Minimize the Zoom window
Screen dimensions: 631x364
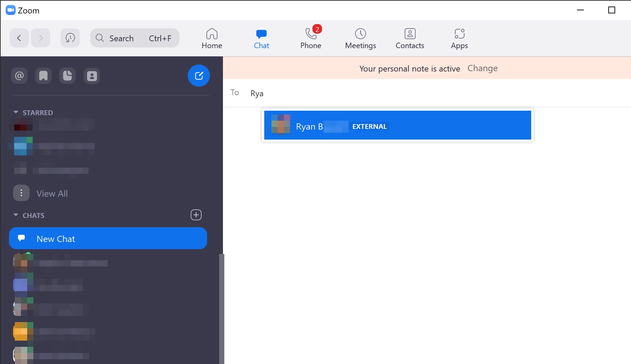pyautogui.click(x=580, y=10)
